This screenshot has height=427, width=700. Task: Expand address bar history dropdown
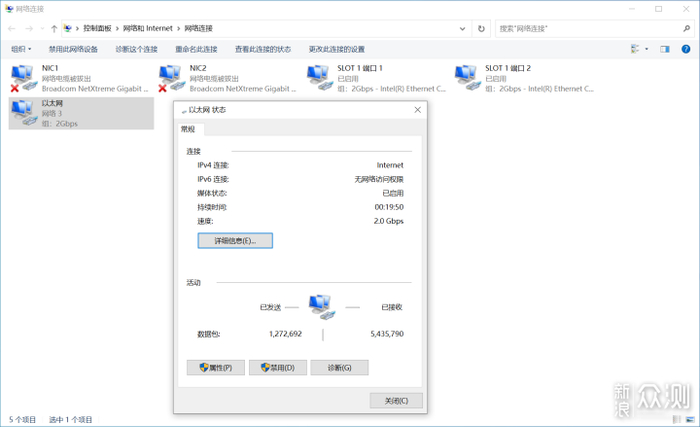click(462, 29)
